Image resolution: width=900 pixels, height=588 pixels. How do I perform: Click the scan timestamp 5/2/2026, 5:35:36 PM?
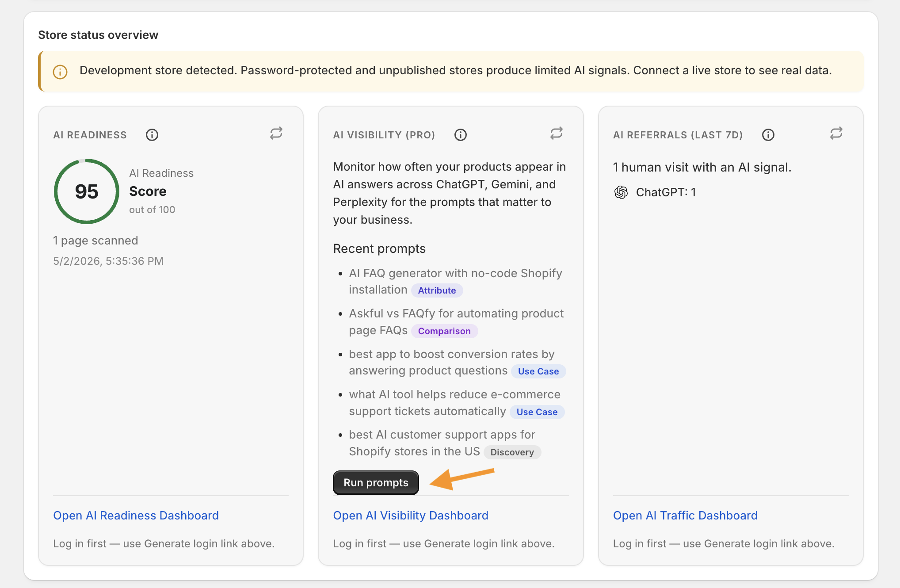pos(108,261)
